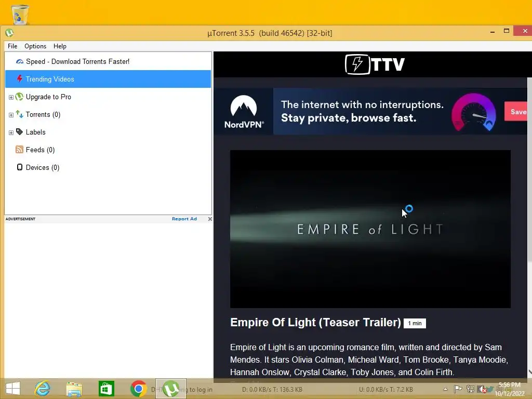Click the NordVPN banner headline text
This screenshot has width=532, height=399.
(362, 111)
